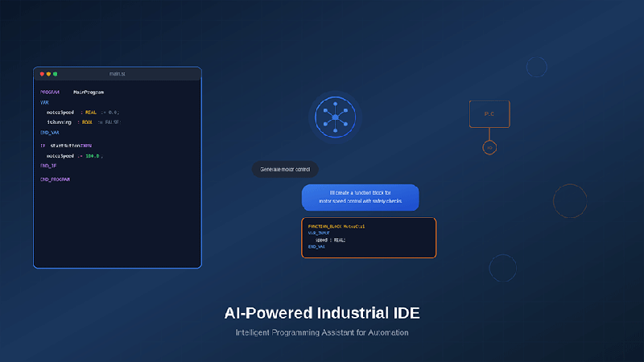Viewport: 644px width, 362px height.
Task: Close the main.st editor with red dot
Action: point(42,74)
